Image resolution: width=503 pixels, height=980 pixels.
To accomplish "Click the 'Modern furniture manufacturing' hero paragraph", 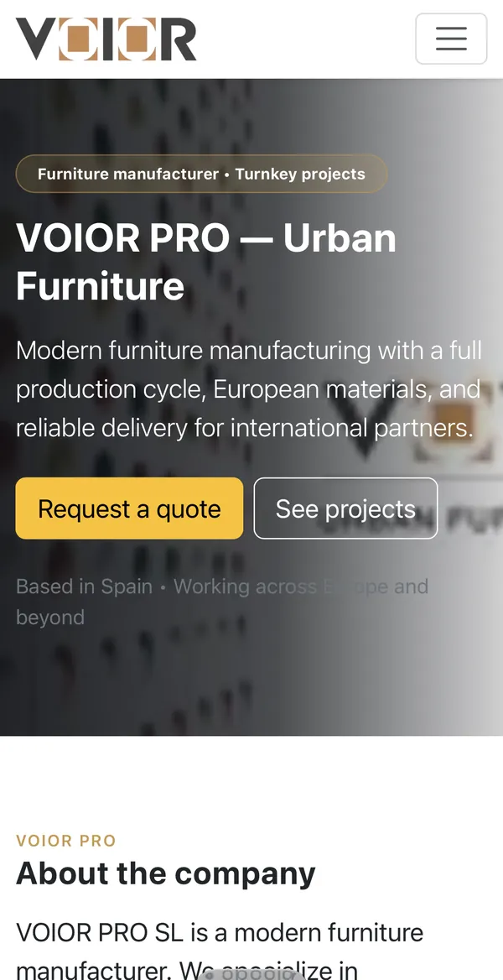I will click(x=249, y=389).
